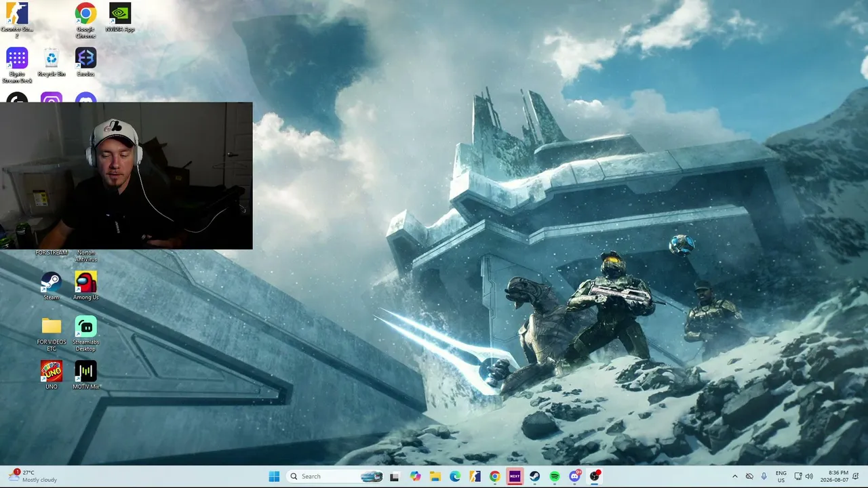The height and width of the screenshot is (488, 868).
Task: Open the weather widget showing Mostly cloudy
Action: click(33, 476)
